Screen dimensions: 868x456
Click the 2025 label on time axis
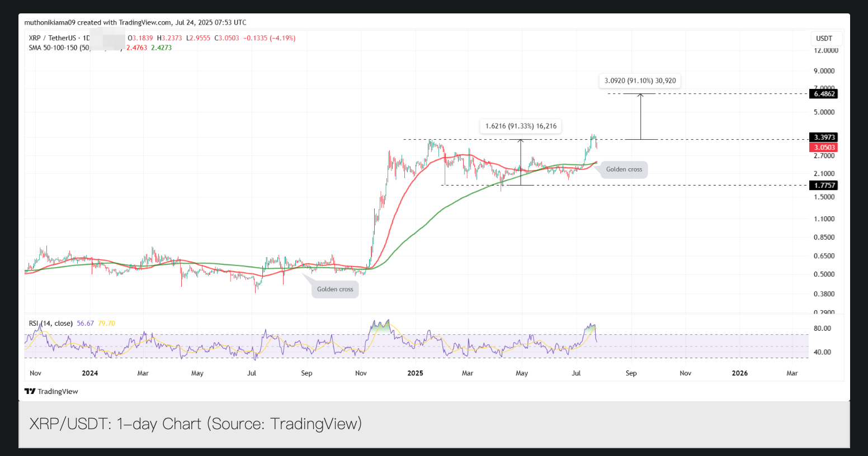click(416, 373)
